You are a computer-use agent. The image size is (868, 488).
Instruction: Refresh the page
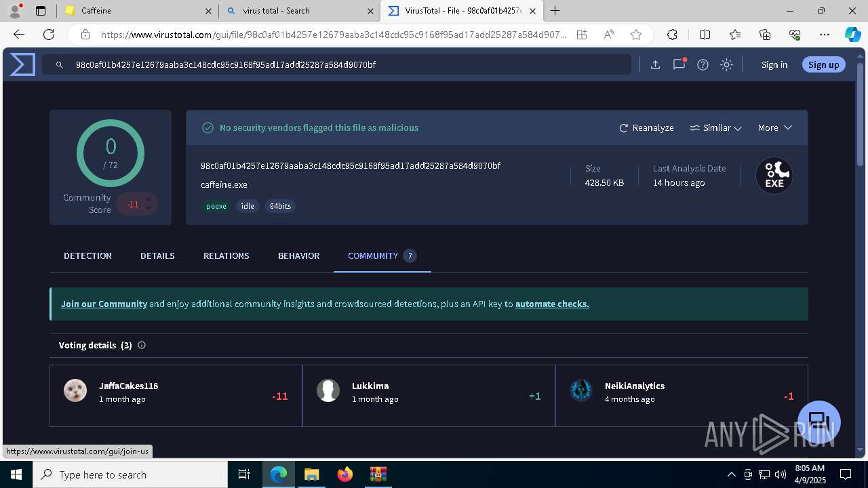[x=49, y=35]
